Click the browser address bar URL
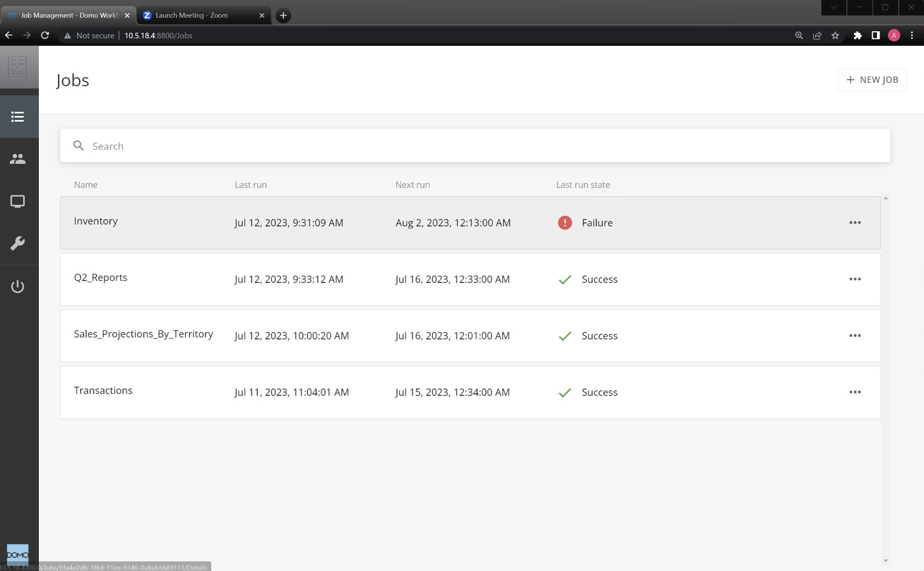 (158, 35)
